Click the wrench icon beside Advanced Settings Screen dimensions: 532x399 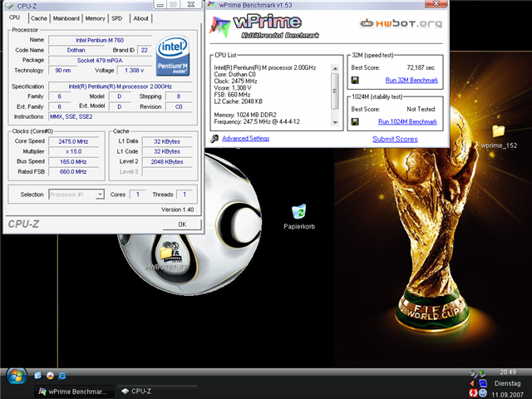click(x=214, y=139)
